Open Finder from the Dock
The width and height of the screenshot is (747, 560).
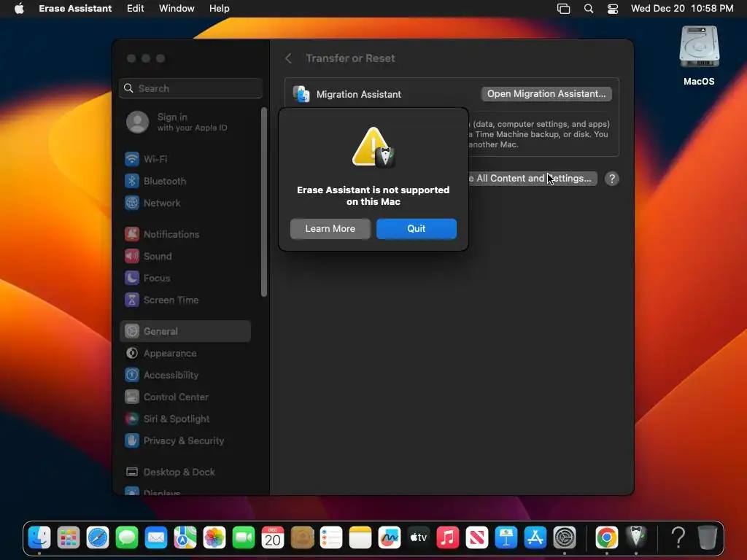coord(39,538)
